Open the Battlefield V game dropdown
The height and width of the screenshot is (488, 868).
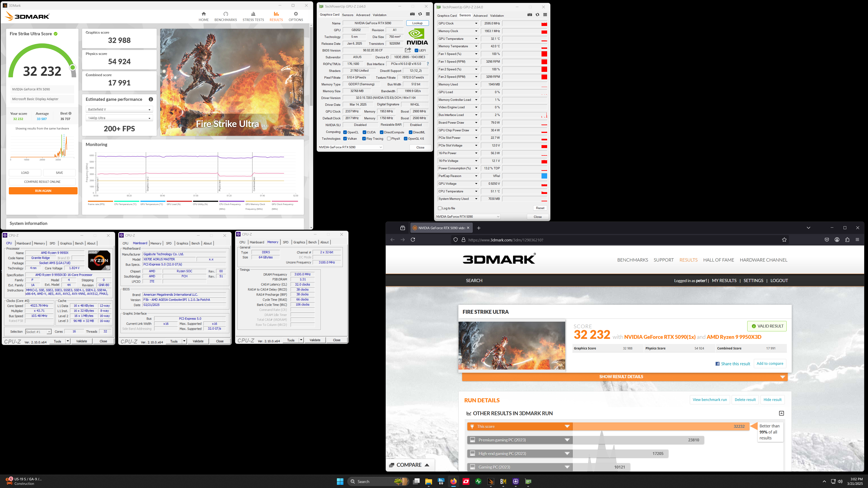click(x=119, y=109)
